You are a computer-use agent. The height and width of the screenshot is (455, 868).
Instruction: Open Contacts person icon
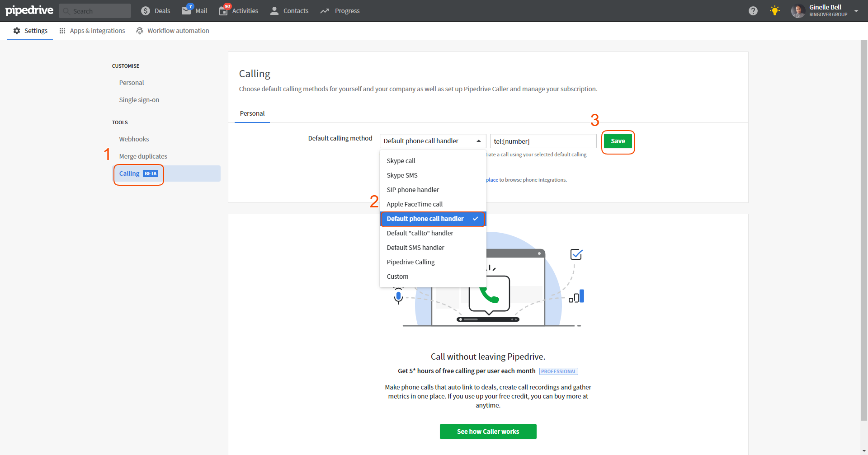pyautogui.click(x=274, y=11)
